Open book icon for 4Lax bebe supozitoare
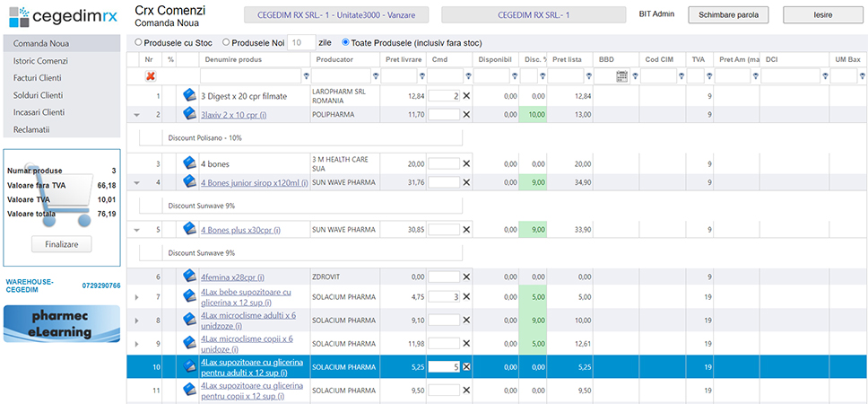Screen dimensions: 868x404 (189, 296)
